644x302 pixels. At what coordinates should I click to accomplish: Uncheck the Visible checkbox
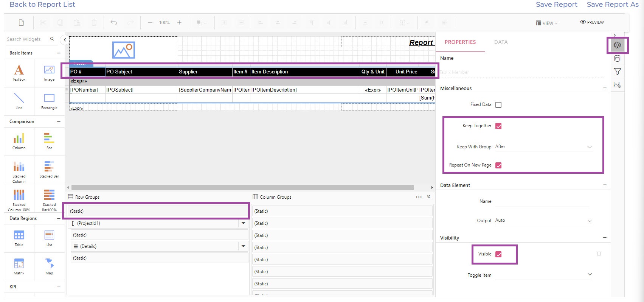tap(498, 254)
